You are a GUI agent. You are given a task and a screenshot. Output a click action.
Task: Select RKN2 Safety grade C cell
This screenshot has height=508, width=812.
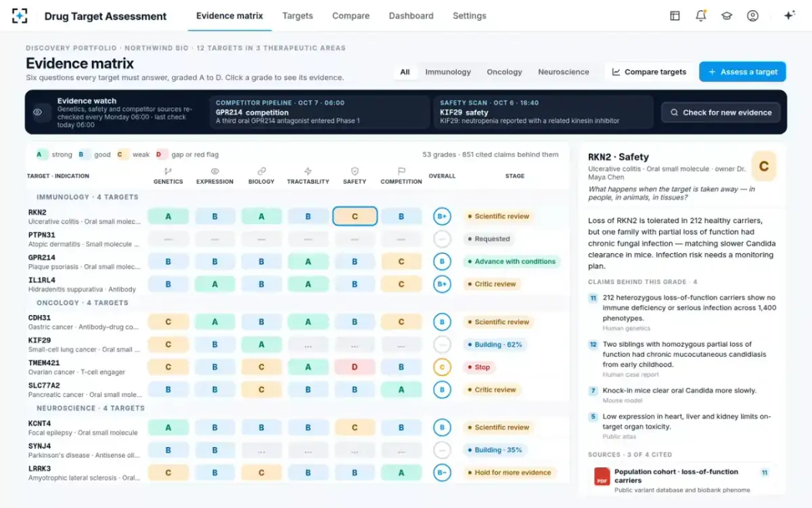click(x=355, y=217)
